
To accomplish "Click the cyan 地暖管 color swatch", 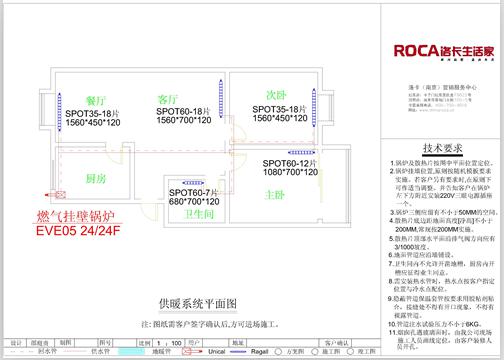I will (x=131, y=351).
